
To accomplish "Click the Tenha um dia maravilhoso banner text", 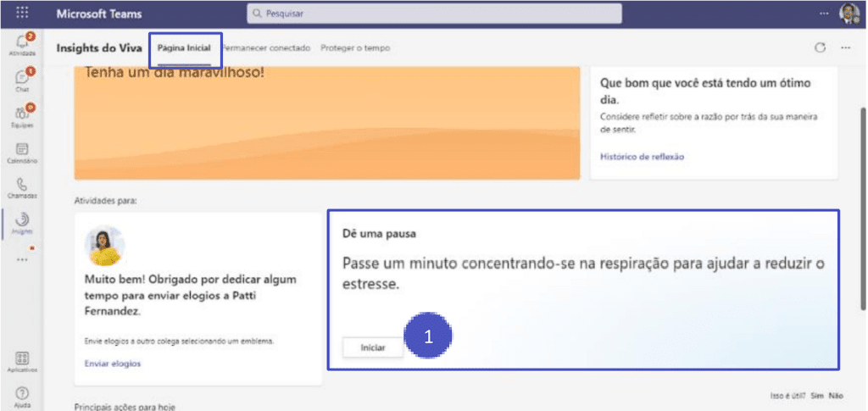I will (x=175, y=73).
